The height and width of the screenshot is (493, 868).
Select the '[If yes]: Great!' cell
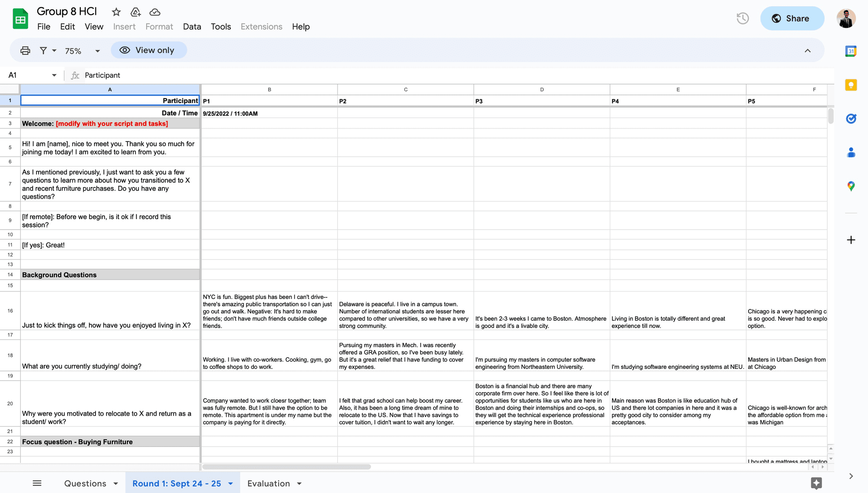click(x=110, y=245)
